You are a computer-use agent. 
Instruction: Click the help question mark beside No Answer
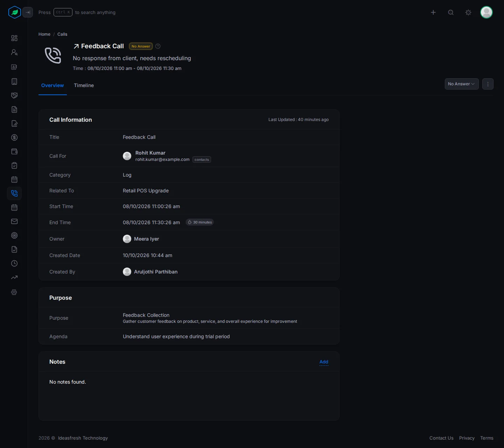click(158, 46)
